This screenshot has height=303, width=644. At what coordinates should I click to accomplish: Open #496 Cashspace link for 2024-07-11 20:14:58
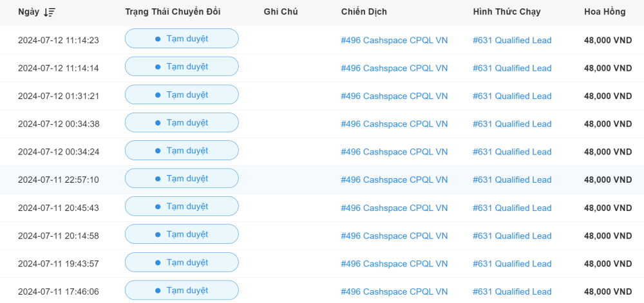[x=394, y=236]
